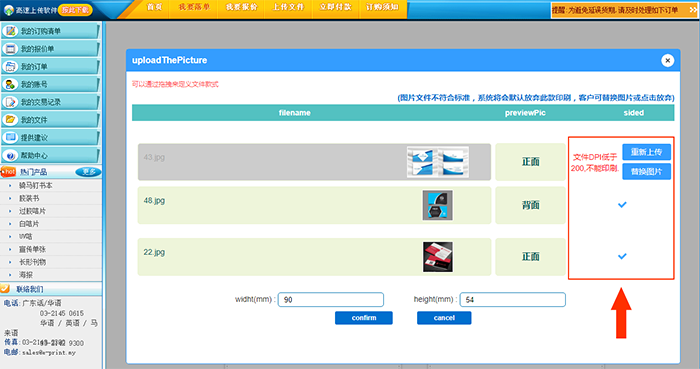The width and height of the screenshot is (700, 369).
Task: Toggle the checkmark in the 48.jpg row
Action: pos(622,205)
